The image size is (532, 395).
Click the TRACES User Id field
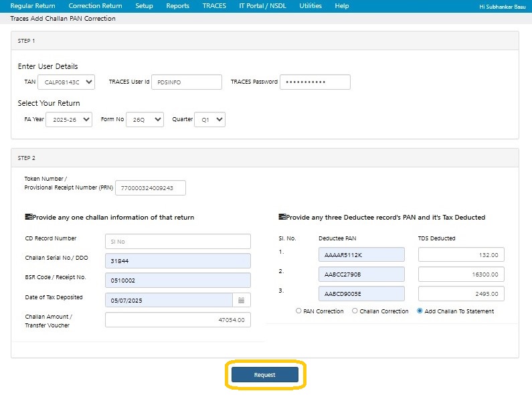[x=186, y=82]
